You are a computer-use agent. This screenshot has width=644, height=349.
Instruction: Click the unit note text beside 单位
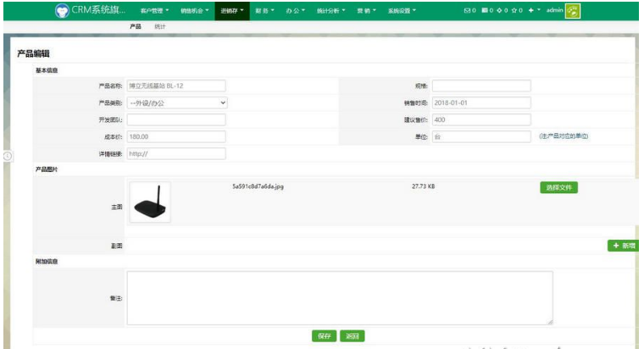coord(563,136)
